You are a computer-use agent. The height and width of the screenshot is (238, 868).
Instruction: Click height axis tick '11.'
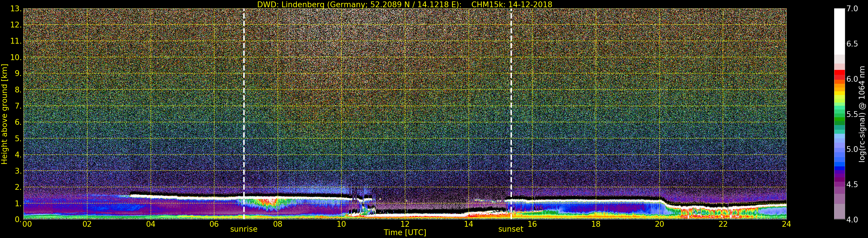[x=16, y=41]
